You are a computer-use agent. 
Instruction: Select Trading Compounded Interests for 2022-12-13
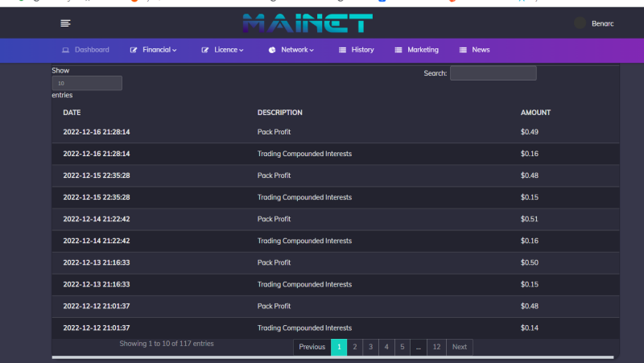304,284
